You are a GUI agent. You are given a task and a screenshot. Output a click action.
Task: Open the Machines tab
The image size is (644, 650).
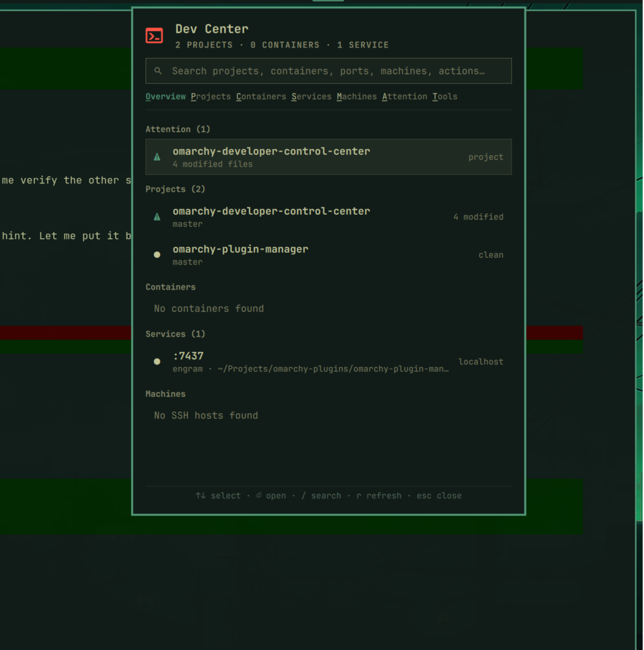pyautogui.click(x=357, y=96)
